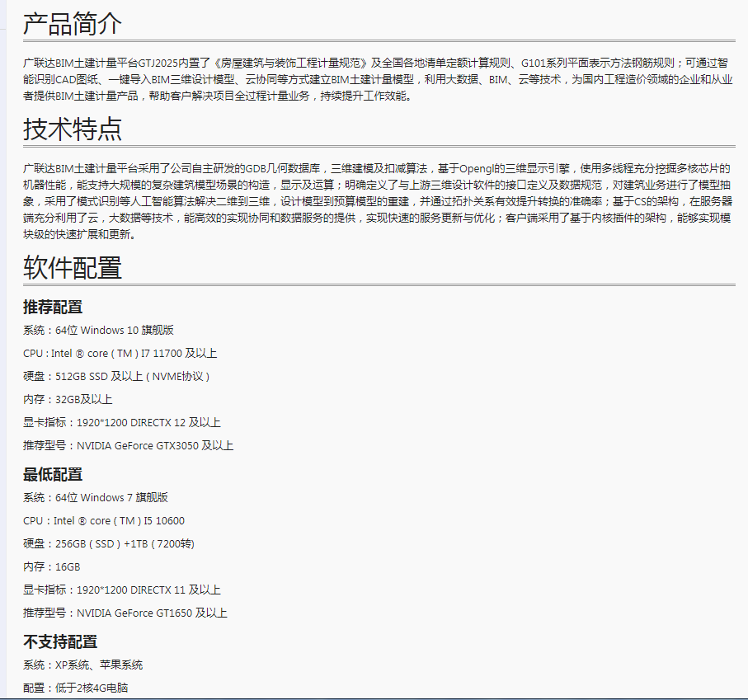Click the 软件配置 heading
Image resolution: width=748 pixels, height=700 pixels.
pyautogui.click(x=73, y=267)
